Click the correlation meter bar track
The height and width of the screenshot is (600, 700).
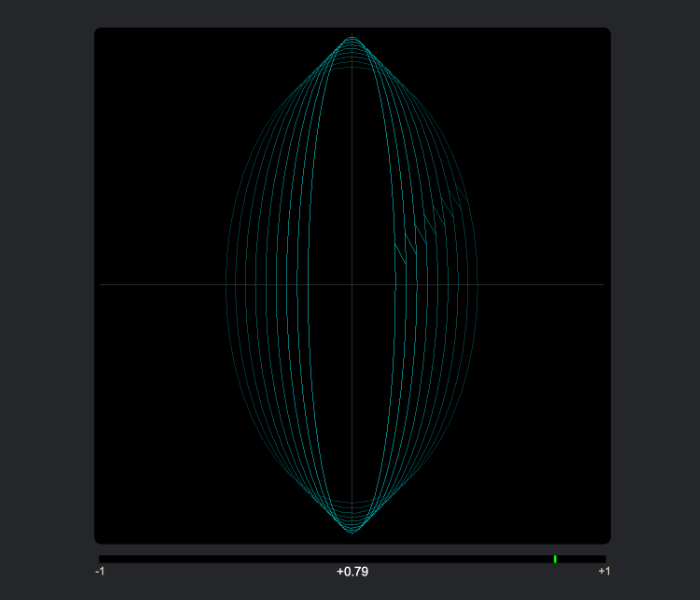click(352, 559)
